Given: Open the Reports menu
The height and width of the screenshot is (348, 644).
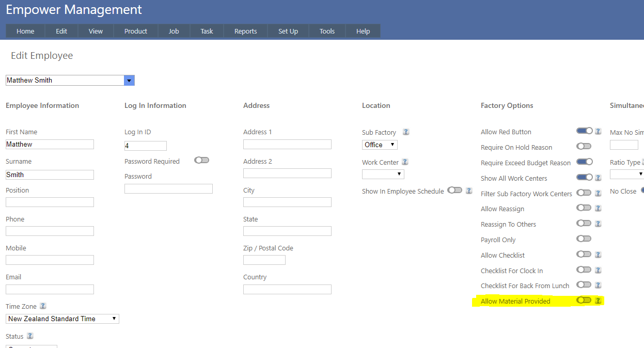Looking at the screenshot, I should 245,31.
